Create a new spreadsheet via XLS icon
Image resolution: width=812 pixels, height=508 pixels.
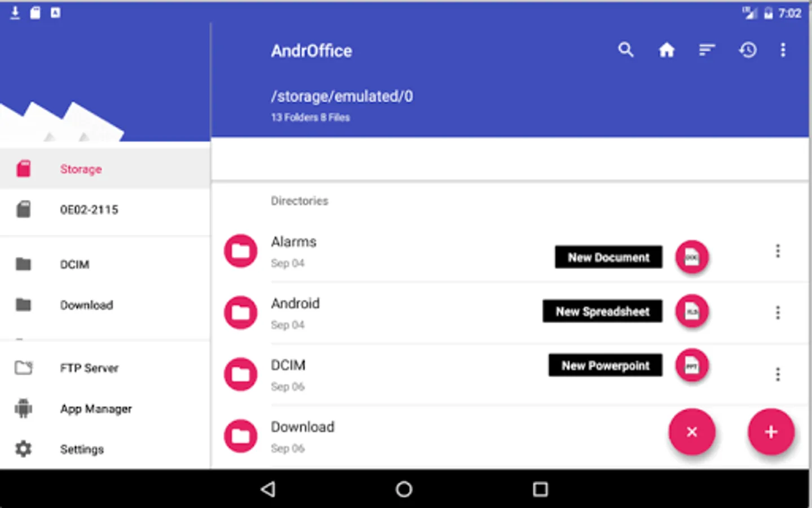[x=692, y=312]
